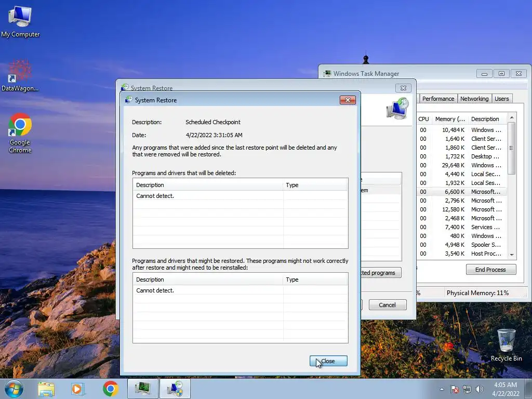Minimize the Windows Task Manager window
532x399 pixels.
(485, 74)
